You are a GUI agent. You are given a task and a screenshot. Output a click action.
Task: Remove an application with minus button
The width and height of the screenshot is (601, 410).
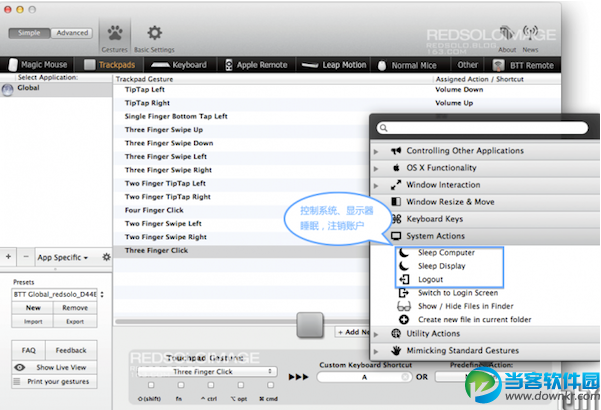coord(26,256)
